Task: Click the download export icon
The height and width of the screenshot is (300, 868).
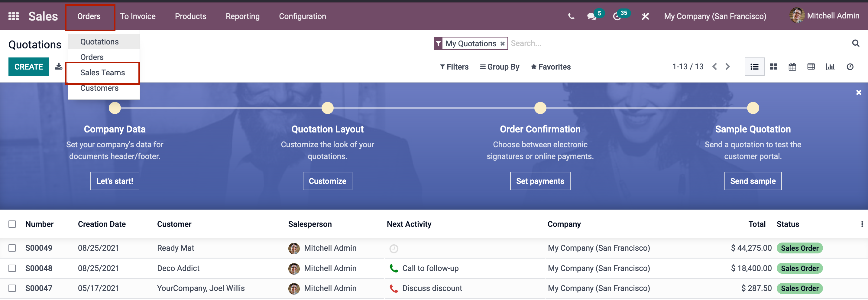Action: click(x=59, y=67)
